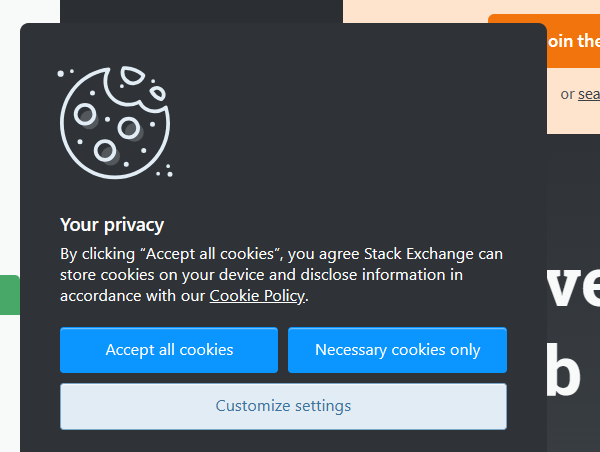Click the green button at the left edge
This screenshot has width=600, height=452.
(10, 295)
